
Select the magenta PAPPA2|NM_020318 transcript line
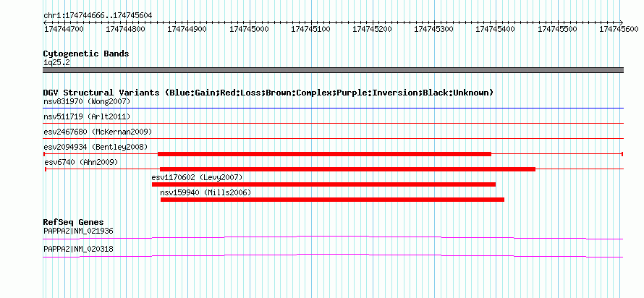(x=333, y=255)
